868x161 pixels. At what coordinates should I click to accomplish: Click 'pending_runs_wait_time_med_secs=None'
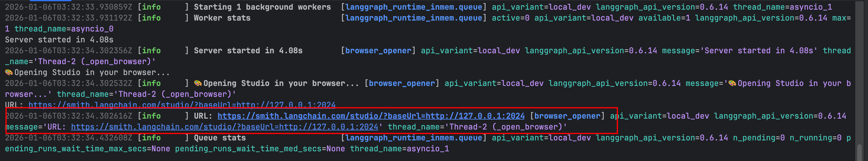click(x=260, y=149)
